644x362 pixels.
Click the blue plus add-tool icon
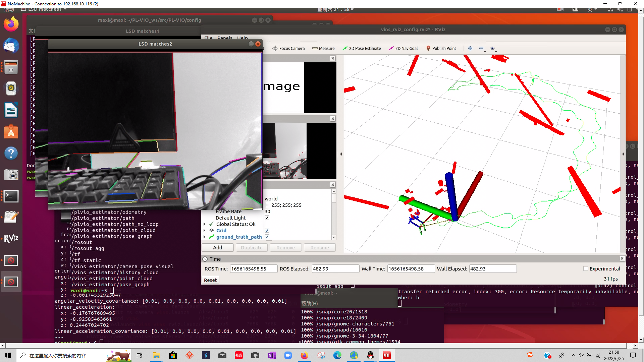coord(470,48)
